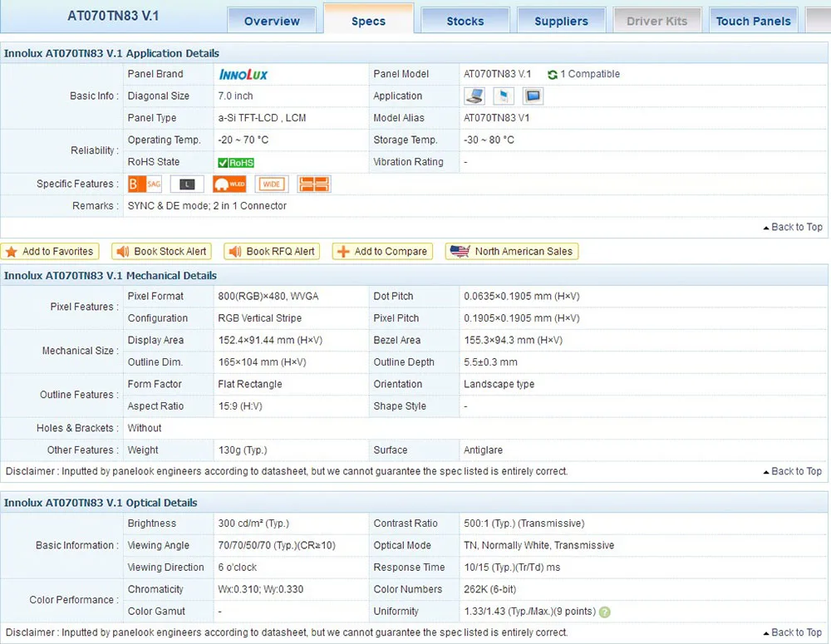The image size is (831, 644).
Task: Click the 165×104 mm outline dimension value
Action: (263, 362)
